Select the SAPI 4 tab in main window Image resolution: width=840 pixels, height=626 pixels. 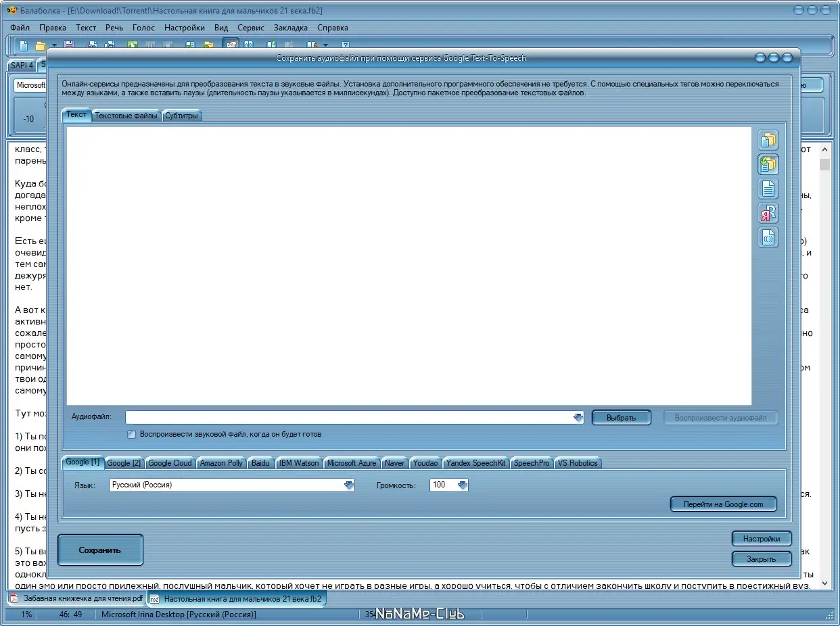click(22, 66)
